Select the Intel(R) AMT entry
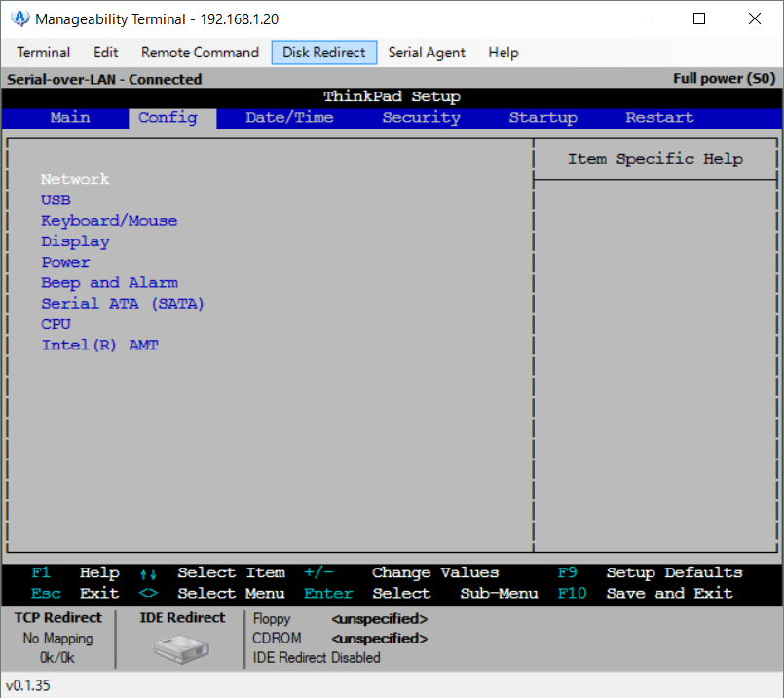Viewport: 784px width, 698px height. pyautogui.click(x=99, y=346)
